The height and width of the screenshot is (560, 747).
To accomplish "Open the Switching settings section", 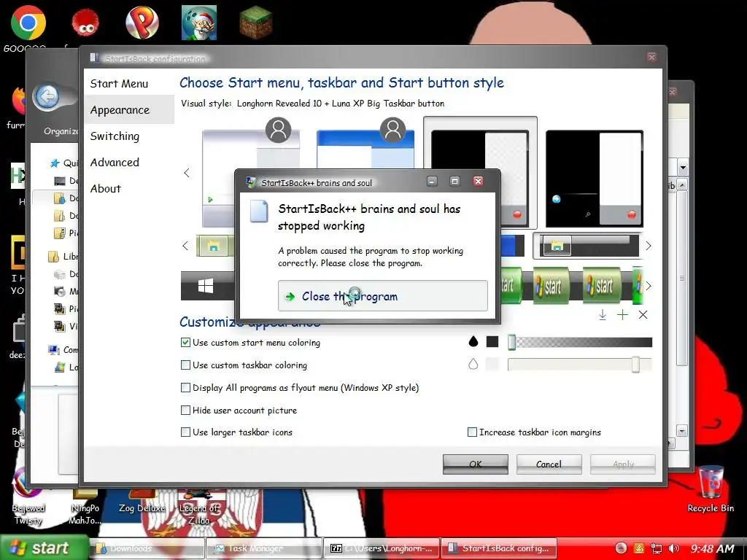I will pyautogui.click(x=115, y=136).
